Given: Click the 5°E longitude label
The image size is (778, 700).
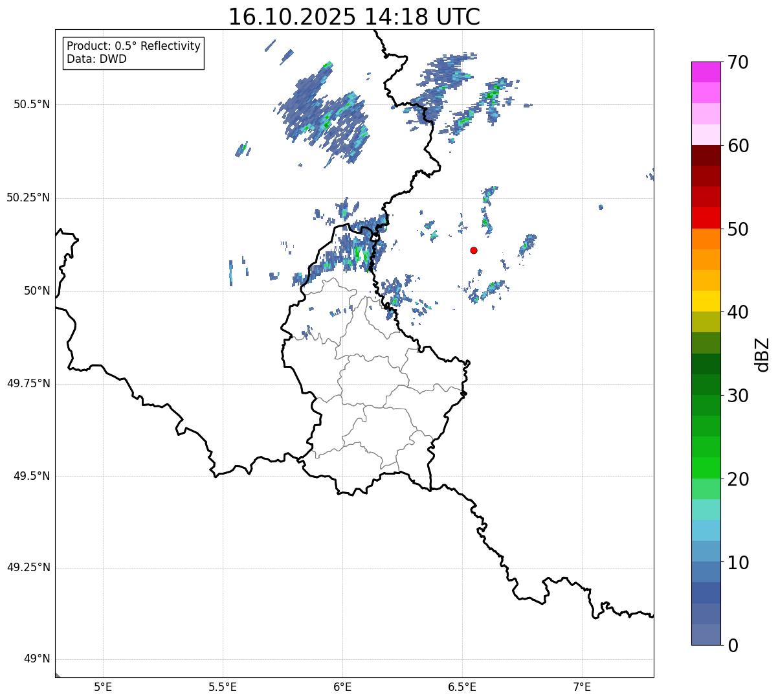Looking at the screenshot, I should 103,686.
